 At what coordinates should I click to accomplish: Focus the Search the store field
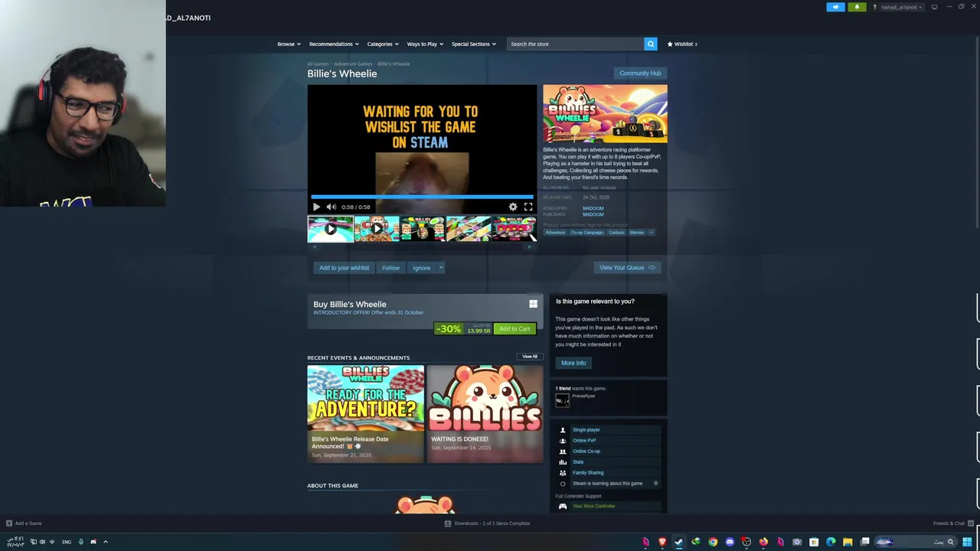[576, 44]
